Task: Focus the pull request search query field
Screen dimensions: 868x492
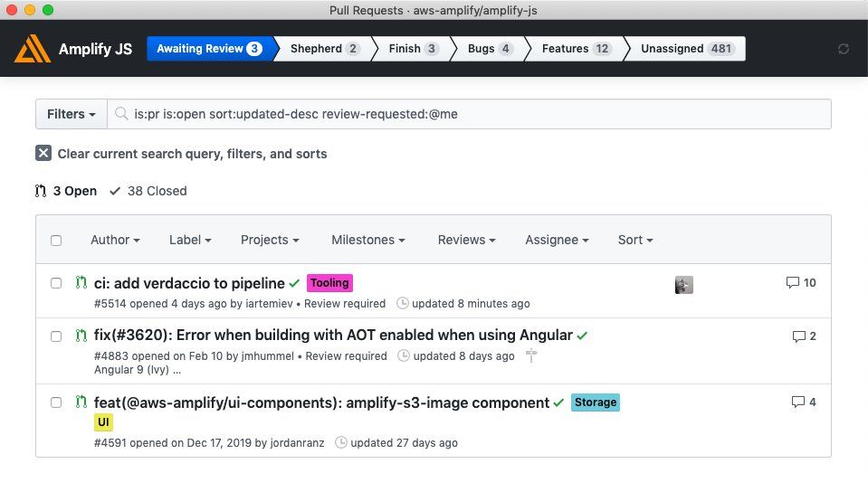Action: (x=469, y=114)
